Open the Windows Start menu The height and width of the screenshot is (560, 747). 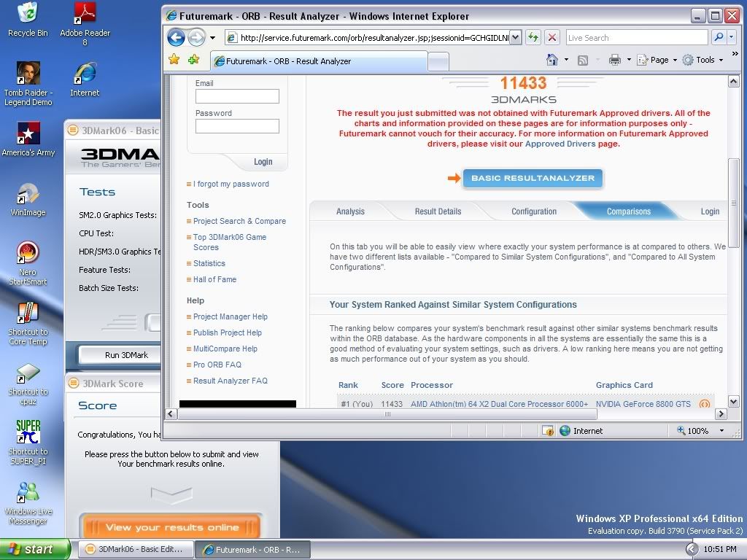point(35,549)
